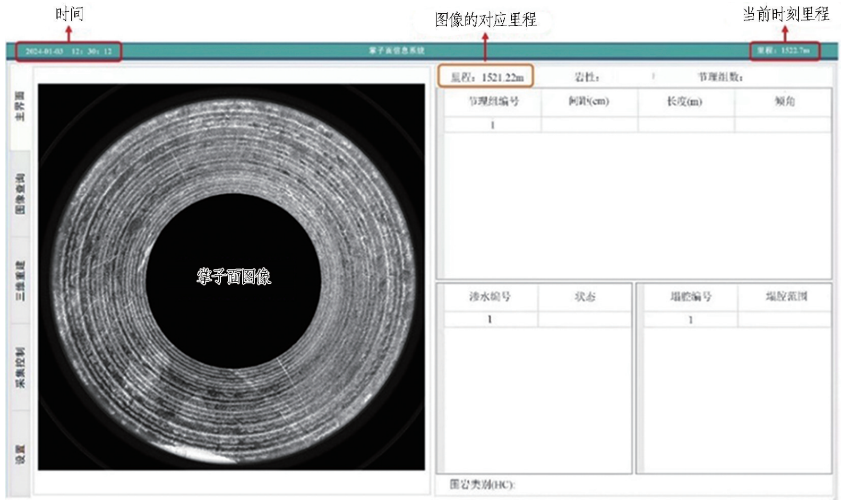The image size is (841, 504).
Task: Click the 长度(m) column header
Action: (x=685, y=101)
